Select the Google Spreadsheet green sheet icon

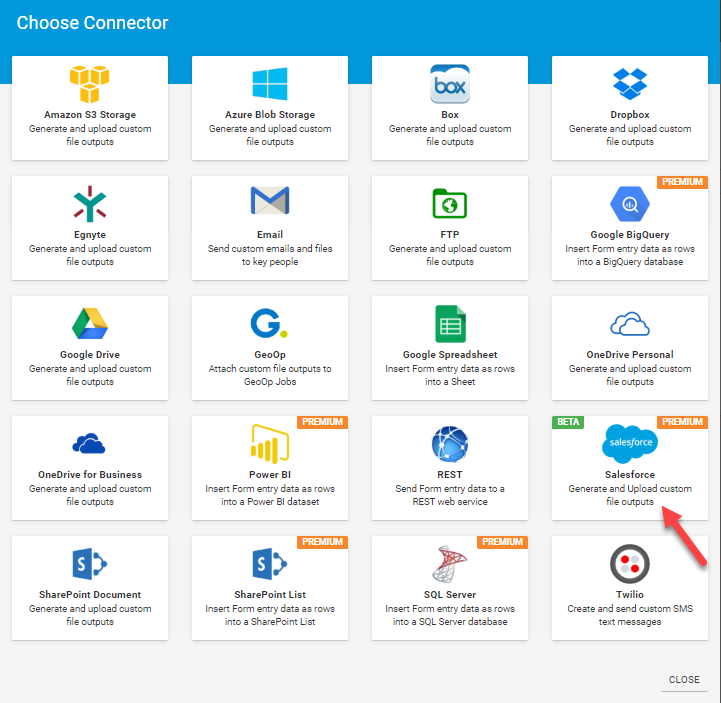[x=450, y=324]
